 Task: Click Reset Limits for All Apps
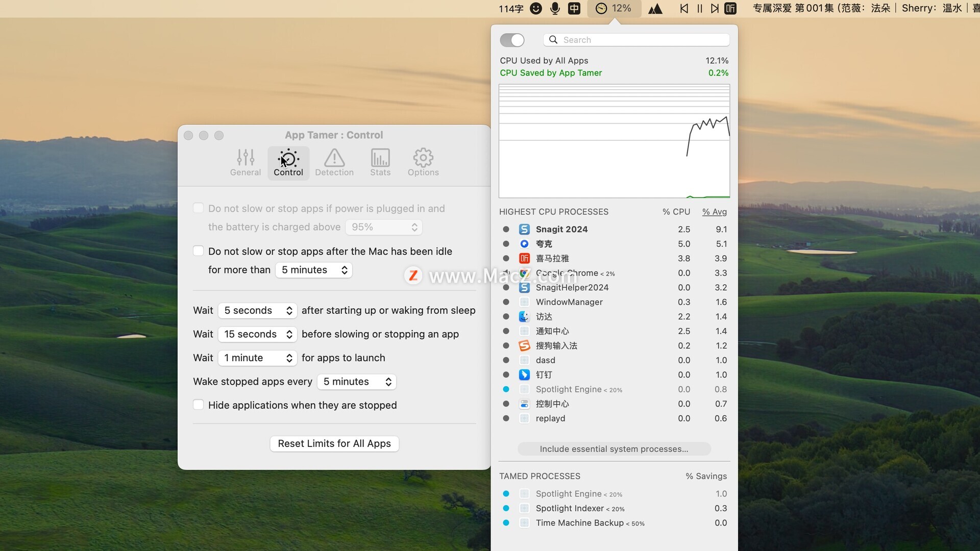[x=334, y=444]
